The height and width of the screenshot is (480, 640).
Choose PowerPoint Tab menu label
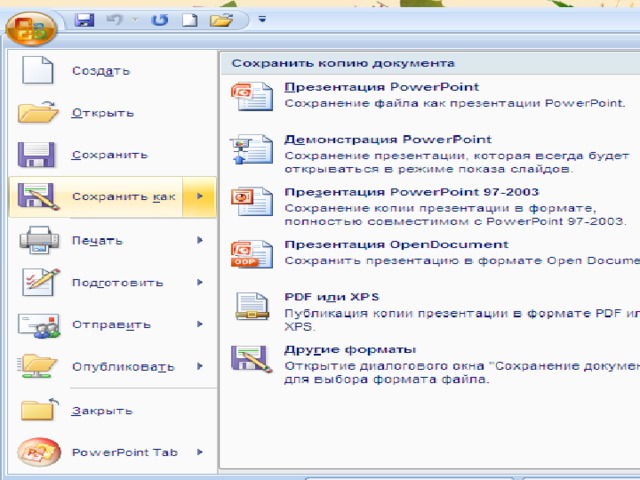click(x=125, y=452)
